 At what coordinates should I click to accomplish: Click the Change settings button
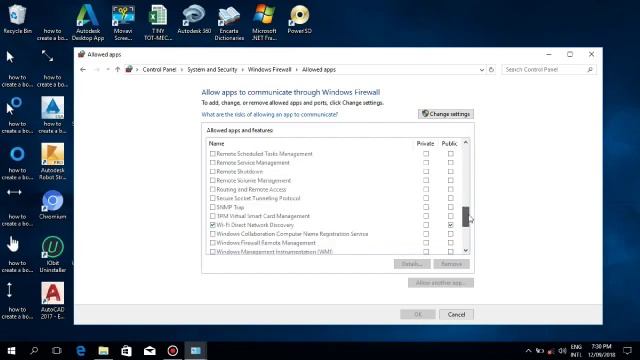click(446, 114)
